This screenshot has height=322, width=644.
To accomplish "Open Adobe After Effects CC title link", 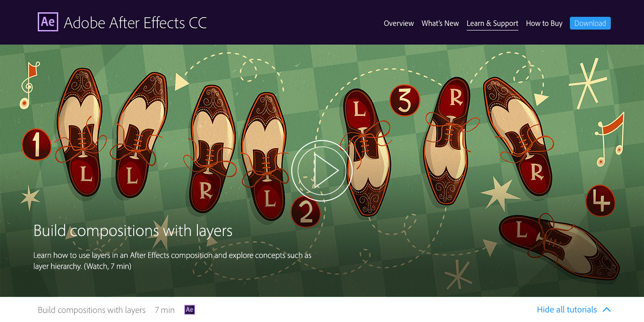I will tap(136, 23).
